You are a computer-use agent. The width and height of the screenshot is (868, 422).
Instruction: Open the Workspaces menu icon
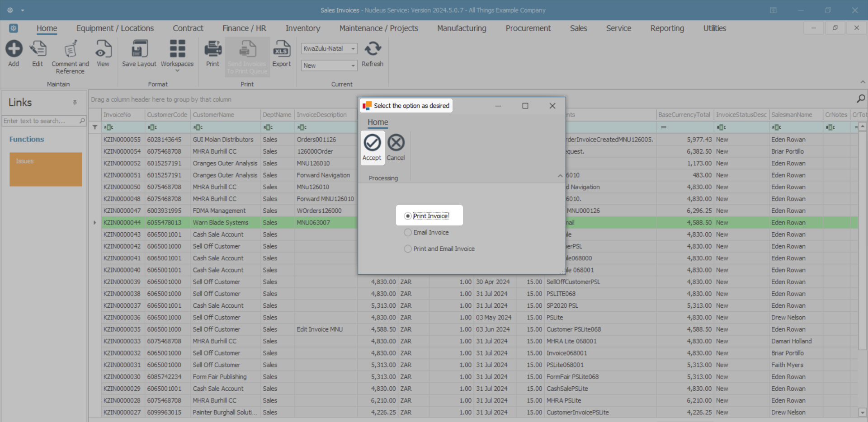(177, 49)
